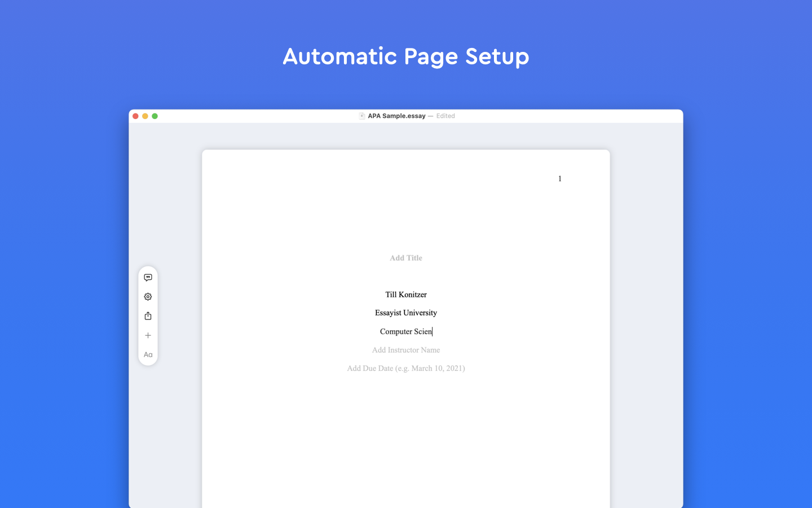Open text style options with the Aa icon
The width and height of the screenshot is (812, 508).
point(148,354)
